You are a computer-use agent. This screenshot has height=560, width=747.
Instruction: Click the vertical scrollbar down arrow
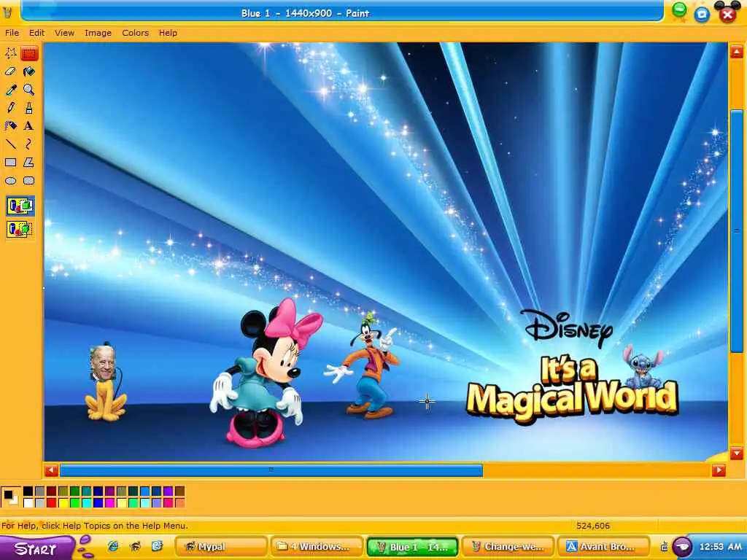pyautogui.click(x=737, y=452)
